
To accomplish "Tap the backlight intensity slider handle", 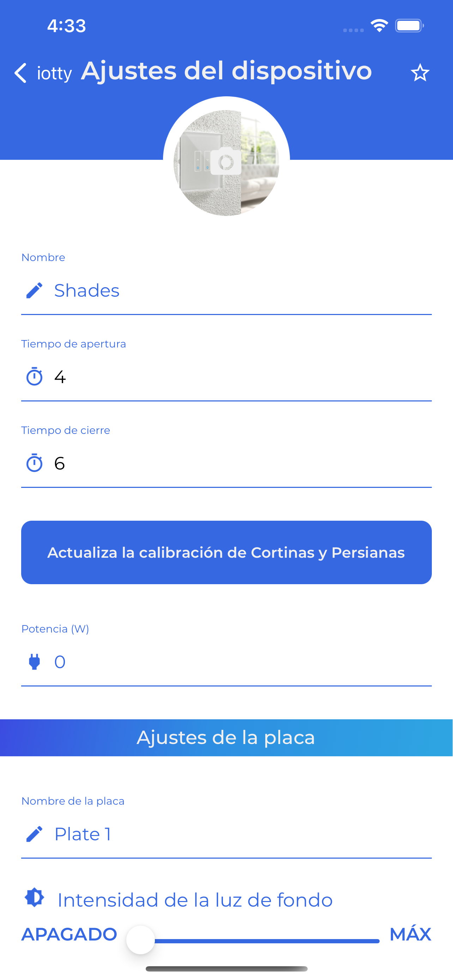I will pyautogui.click(x=140, y=940).
